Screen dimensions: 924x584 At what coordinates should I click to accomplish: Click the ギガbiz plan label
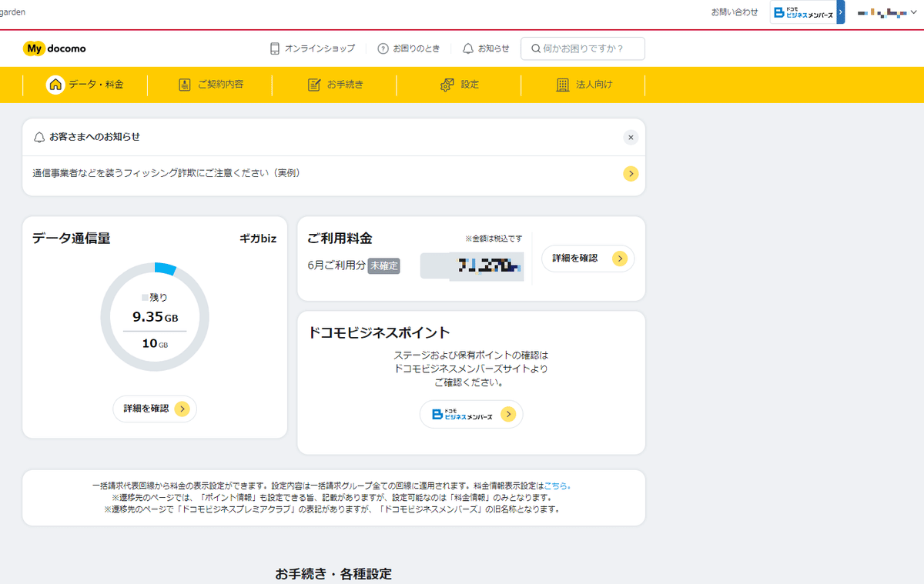tap(258, 239)
